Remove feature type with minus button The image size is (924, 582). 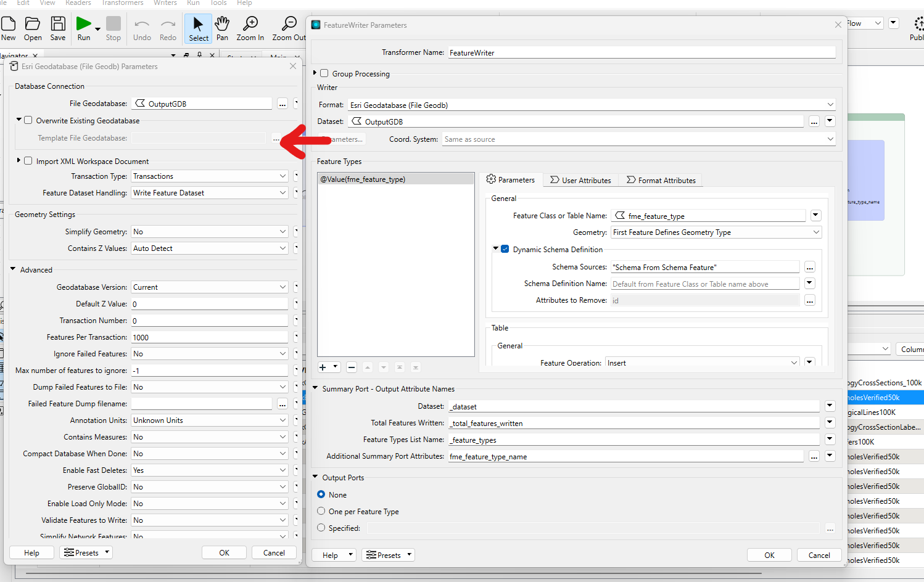(x=352, y=367)
